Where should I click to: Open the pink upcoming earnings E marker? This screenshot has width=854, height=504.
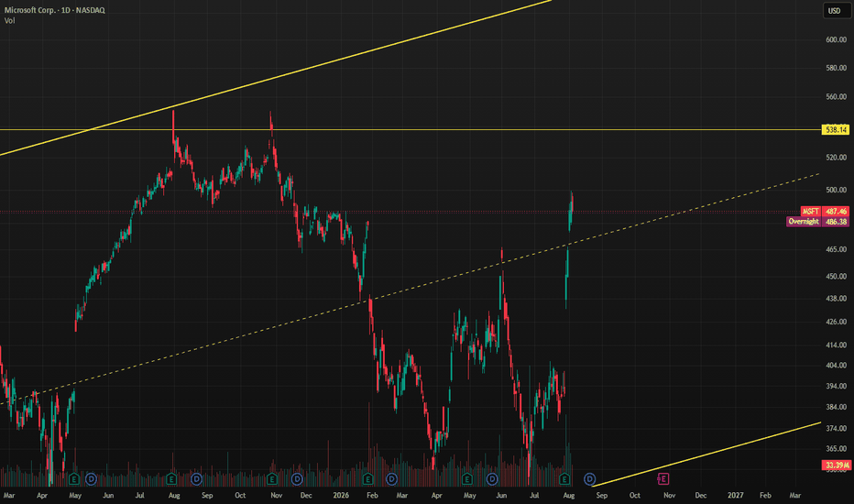coord(662,479)
